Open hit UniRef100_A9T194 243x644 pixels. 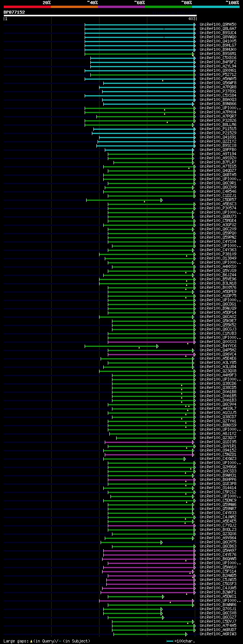coord(218,154)
